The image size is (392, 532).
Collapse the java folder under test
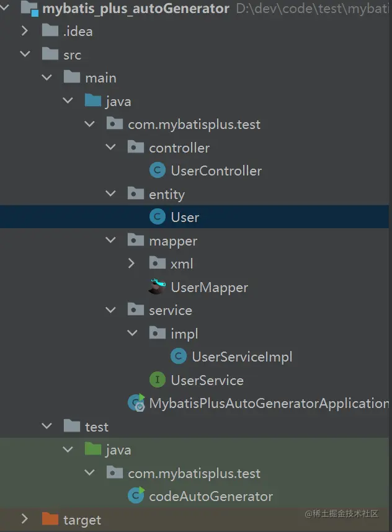coord(68,449)
